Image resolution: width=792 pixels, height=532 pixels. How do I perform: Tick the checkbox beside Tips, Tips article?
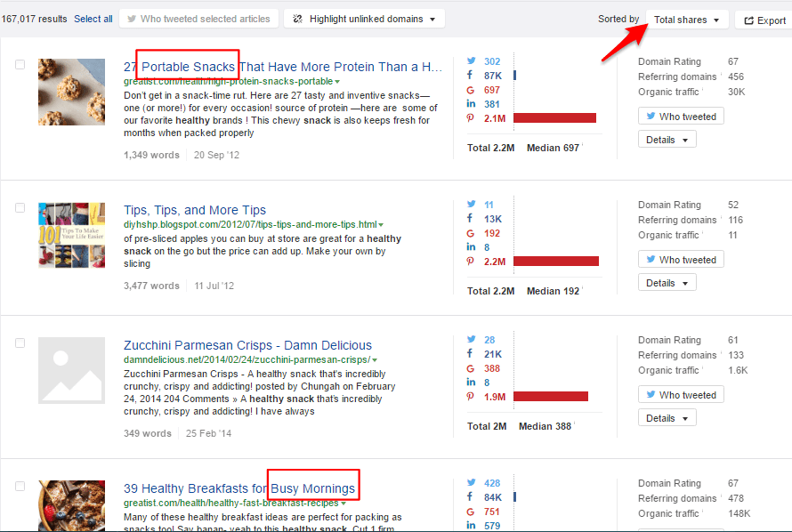coord(20,208)
